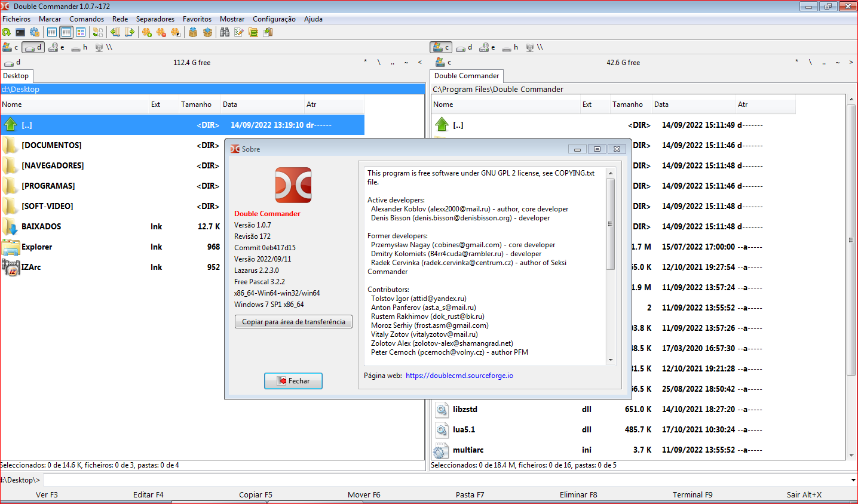The image size is (858, 504).
Task: Click the pack files box icon
Action: (193, 32)
